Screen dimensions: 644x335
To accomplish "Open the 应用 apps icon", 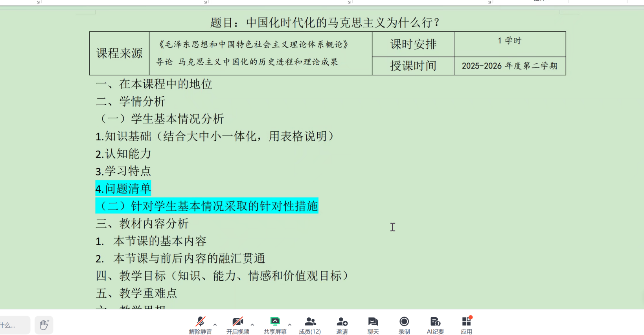I will tap(466, 325).
